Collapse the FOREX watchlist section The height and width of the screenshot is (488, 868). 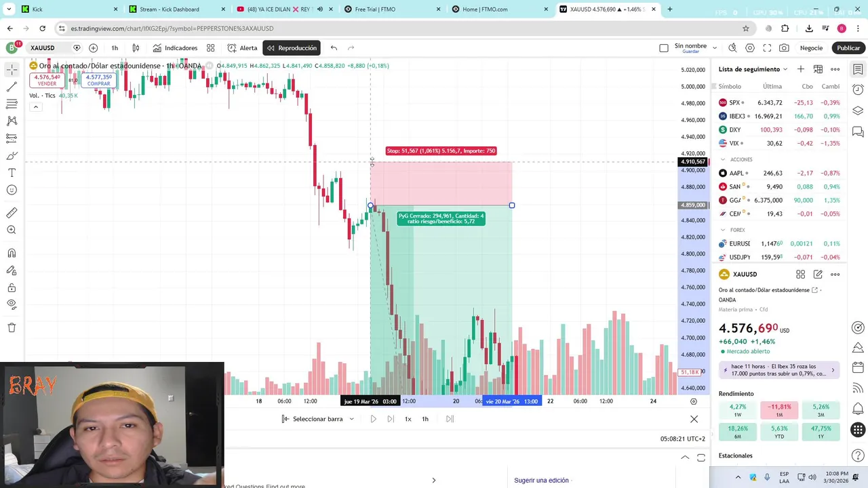tap(723, 230)
